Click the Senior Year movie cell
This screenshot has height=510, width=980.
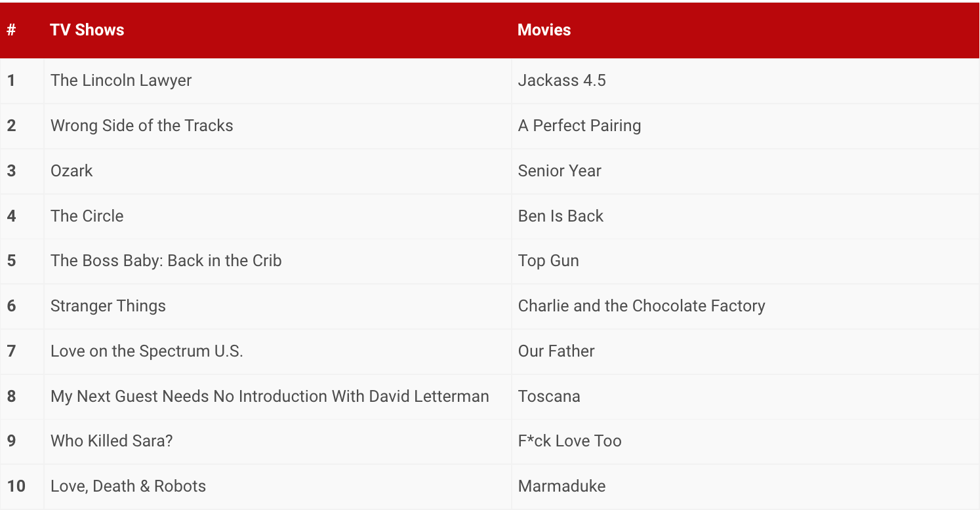pyautogui.click(x=560, y=171)
